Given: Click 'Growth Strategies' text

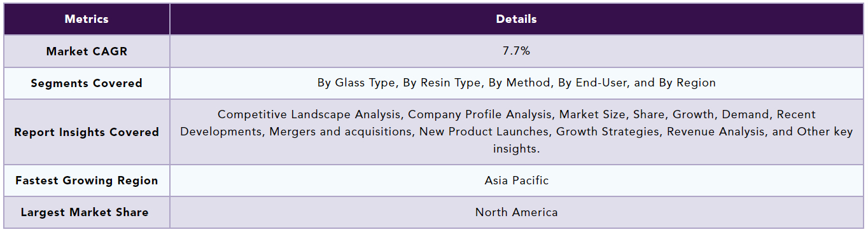Looking at the screenshot, I should [x=729, y=132].
